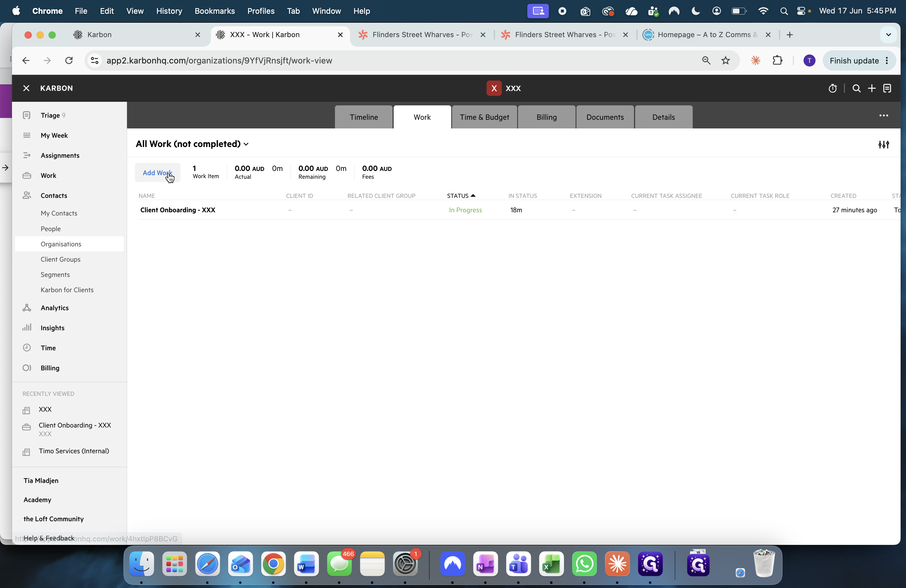The image size is (906, 588).
Task: Click the 27 minutes ago created value
Action: [x=854, y=210]
